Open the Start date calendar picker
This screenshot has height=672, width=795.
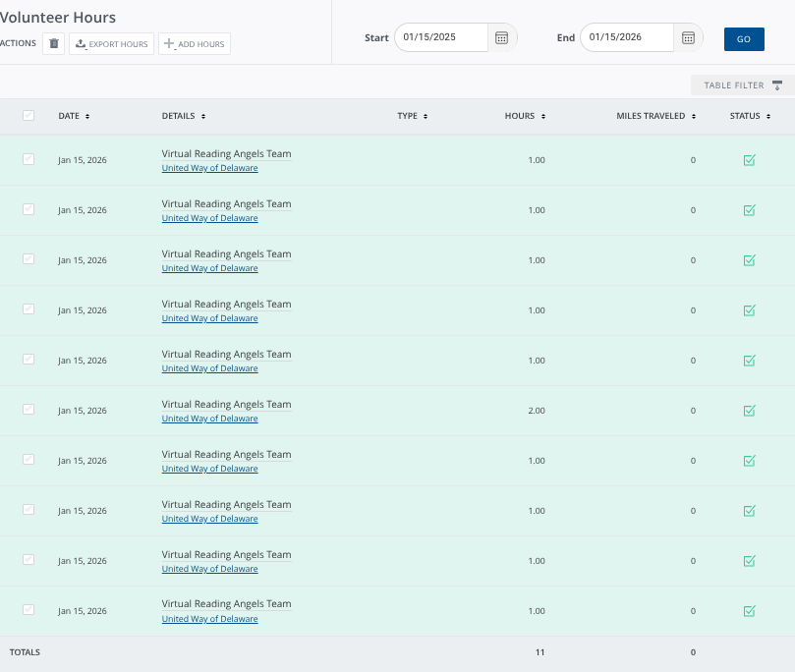tap(501, 37)
